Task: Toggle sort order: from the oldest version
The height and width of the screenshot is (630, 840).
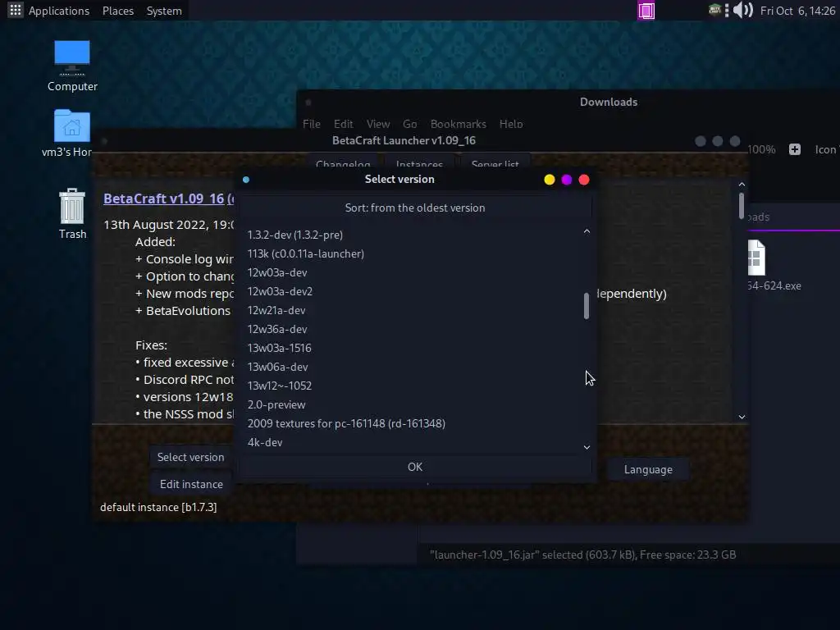Action: click(x=414, y=208)
